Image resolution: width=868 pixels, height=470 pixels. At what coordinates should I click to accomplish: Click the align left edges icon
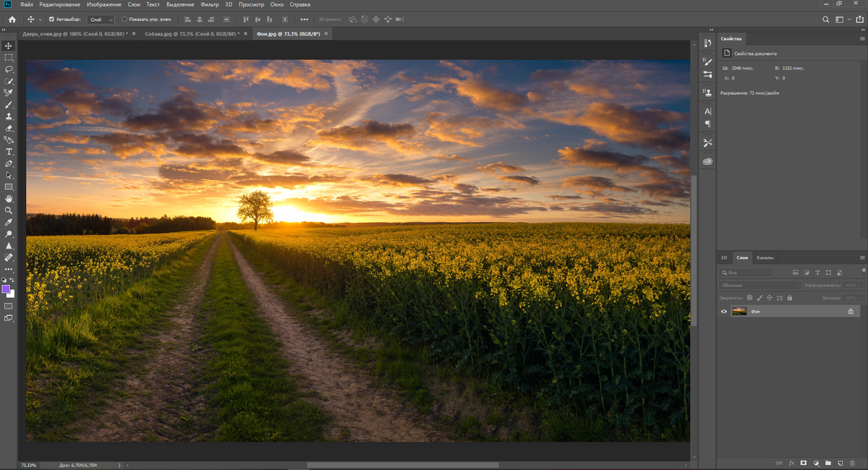click(x=189, y=20)
